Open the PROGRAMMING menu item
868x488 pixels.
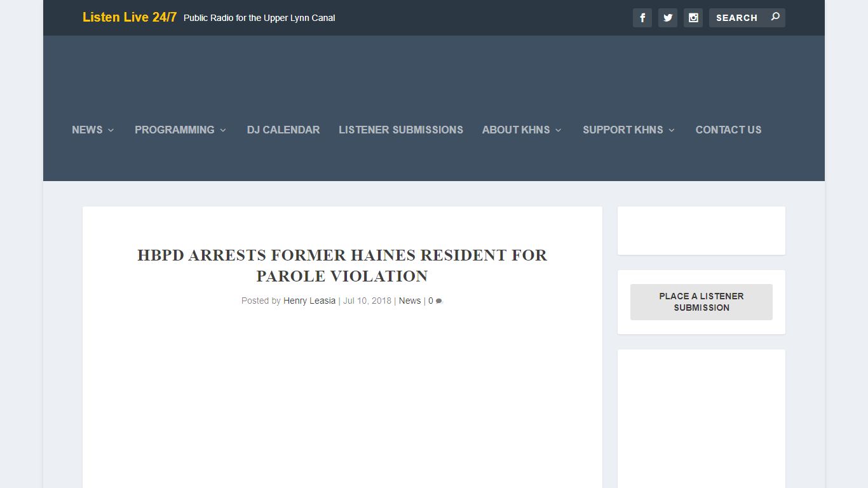(175, 130)
